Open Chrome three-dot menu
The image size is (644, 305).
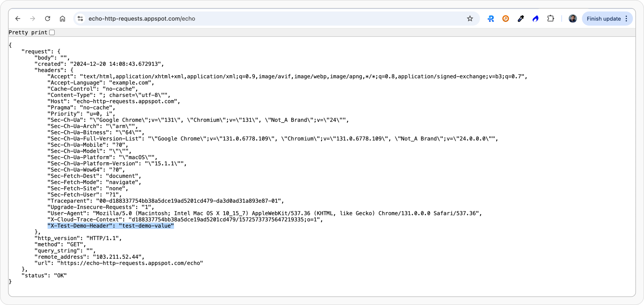pyautogui.click(x=627, y=19)
